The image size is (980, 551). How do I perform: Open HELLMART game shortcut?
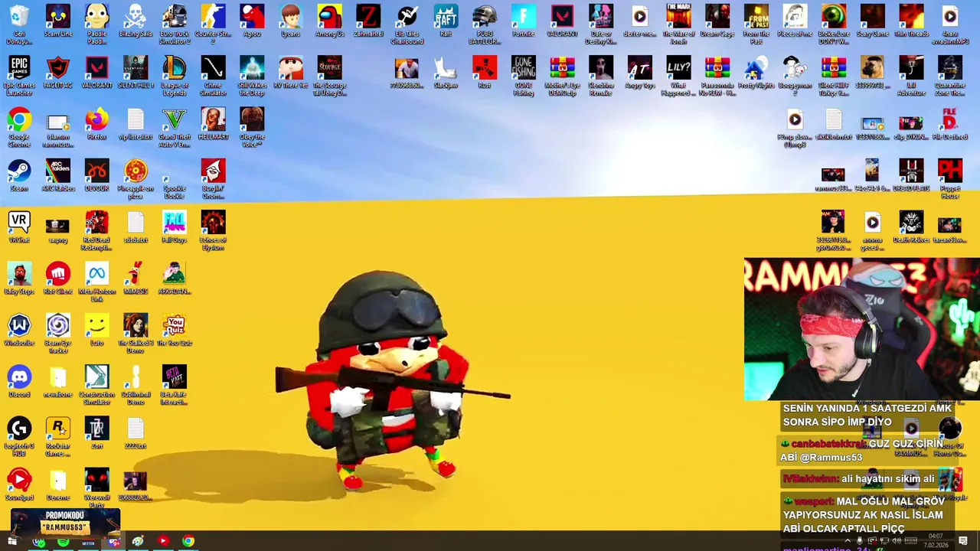point(213,124)
